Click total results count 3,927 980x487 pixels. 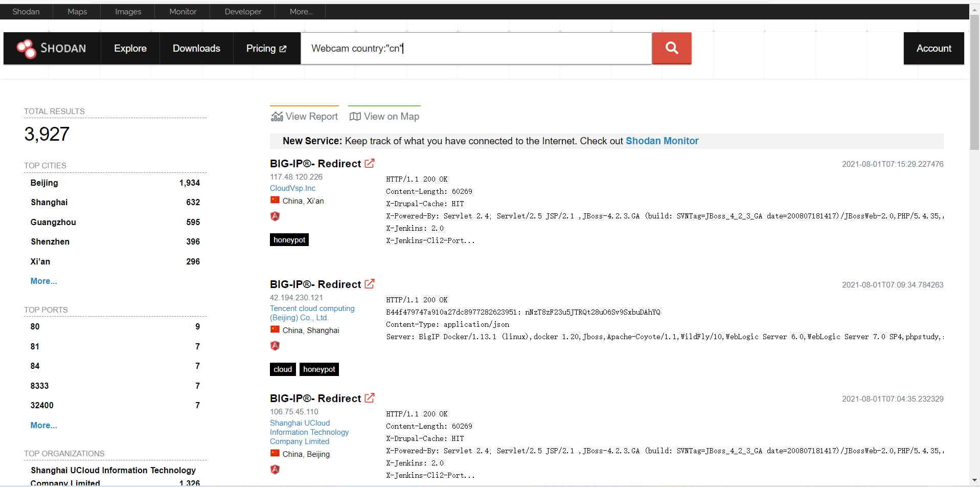(47, 134)
